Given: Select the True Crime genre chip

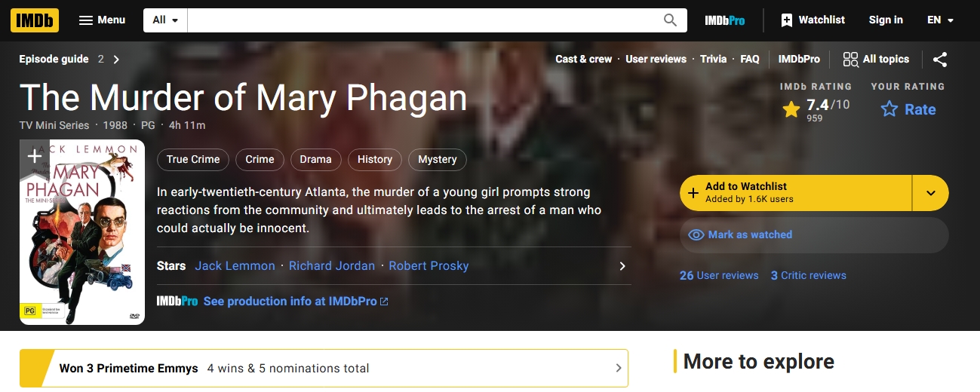Looking at the screenshot, I should pyautogui.click(x=193, y=159).
